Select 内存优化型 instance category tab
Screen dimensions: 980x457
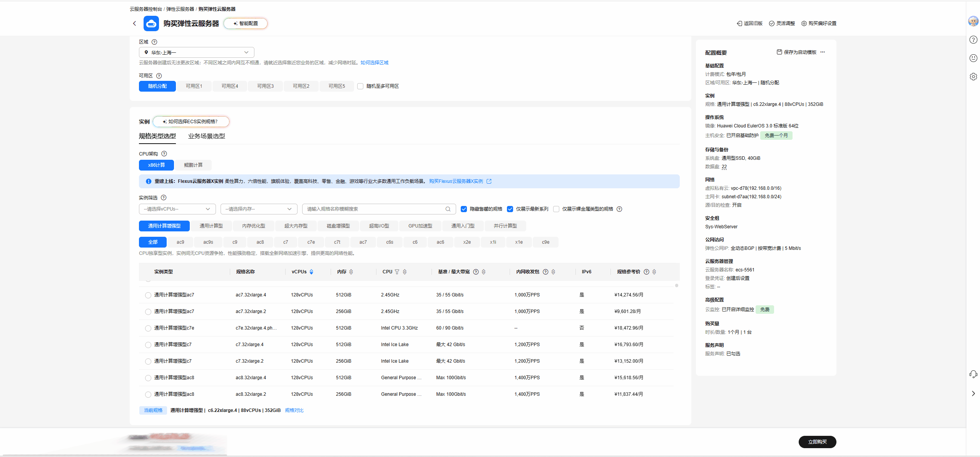tap(253, 226)
